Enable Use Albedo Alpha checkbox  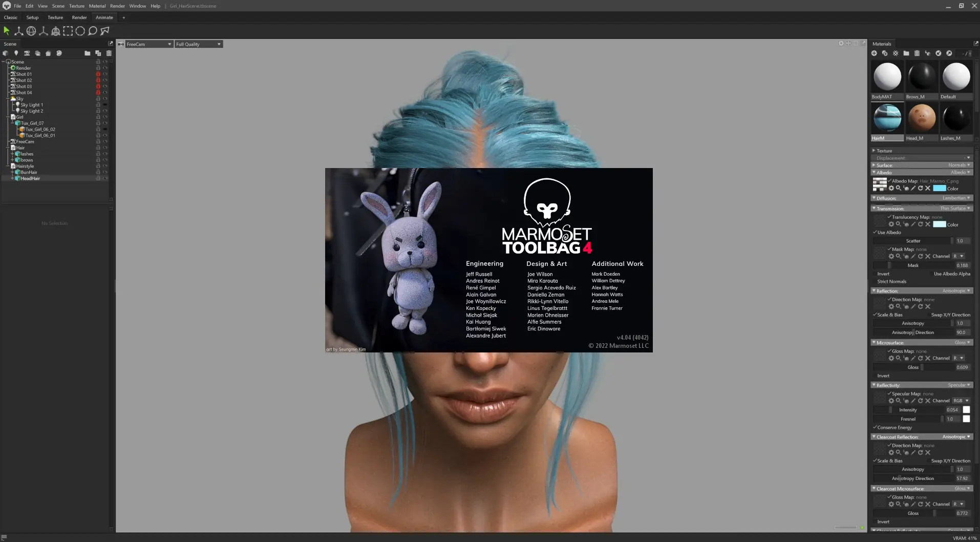pyautogui.click(x=931, y=274)
